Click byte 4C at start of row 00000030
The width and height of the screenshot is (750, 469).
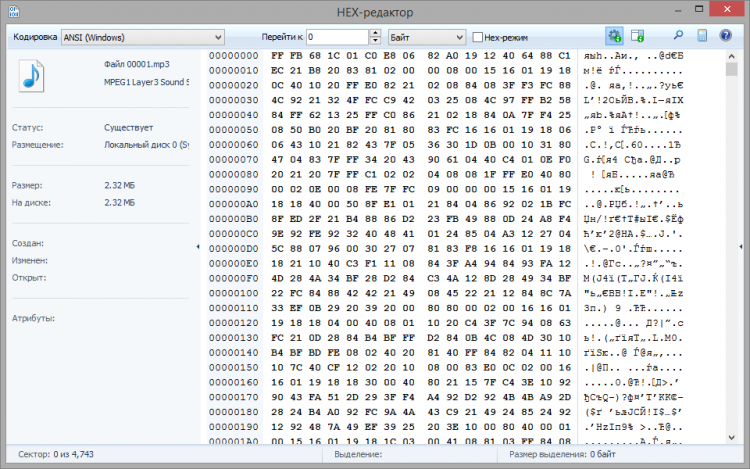tap(277, 100)
